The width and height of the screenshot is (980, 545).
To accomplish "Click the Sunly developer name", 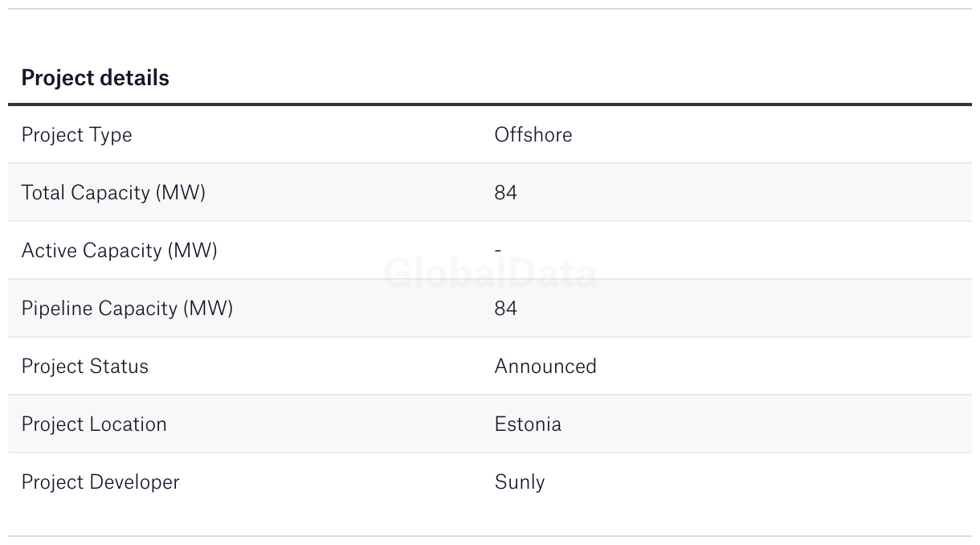I will point(520,482).
